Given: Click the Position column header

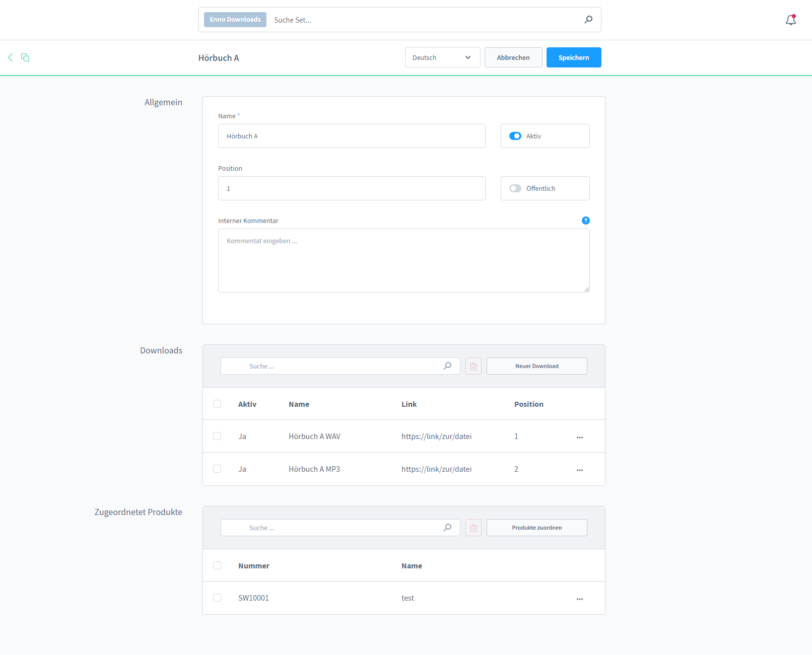Looking at the screenshot, I should (529, 404).
